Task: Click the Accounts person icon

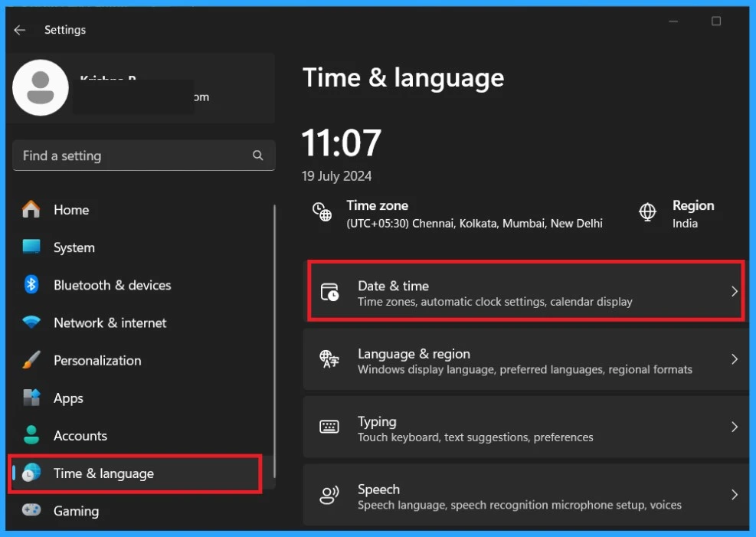Action: click(x=31, y=435)
